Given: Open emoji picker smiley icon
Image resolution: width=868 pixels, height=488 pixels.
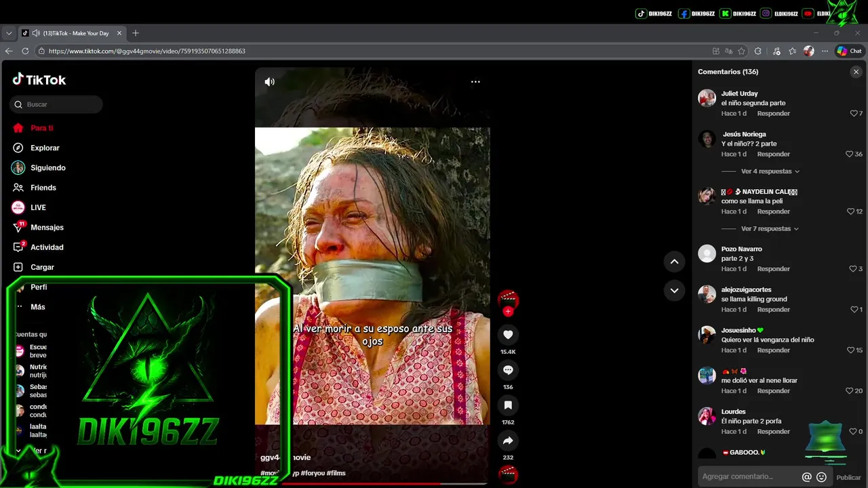Looking at the screenshot, I should pos(821,477).
